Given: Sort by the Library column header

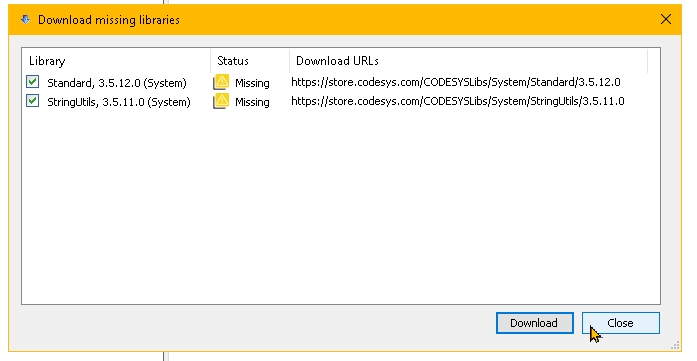Looking at the screenshot, I should 116,60.
